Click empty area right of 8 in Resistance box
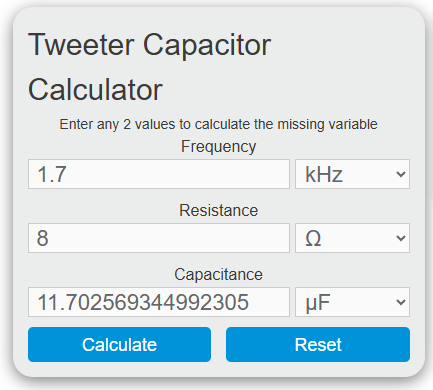The height and width of the screenshot is (390, 433). (x=170, y=238)
